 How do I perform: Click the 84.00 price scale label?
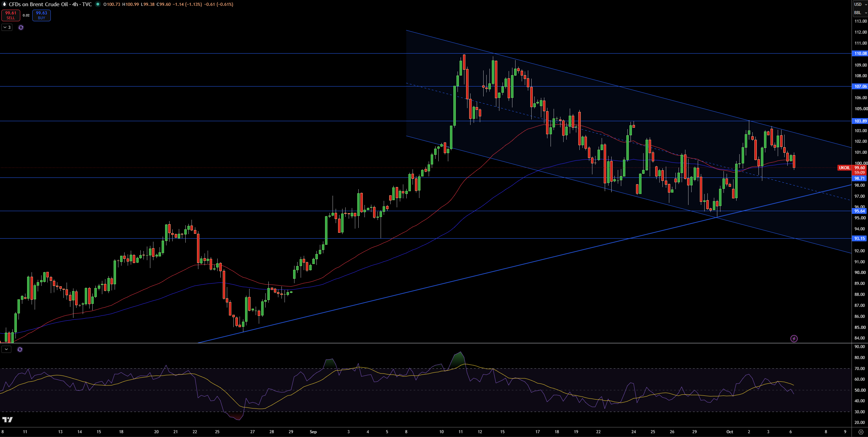click(x=859, y=338)
